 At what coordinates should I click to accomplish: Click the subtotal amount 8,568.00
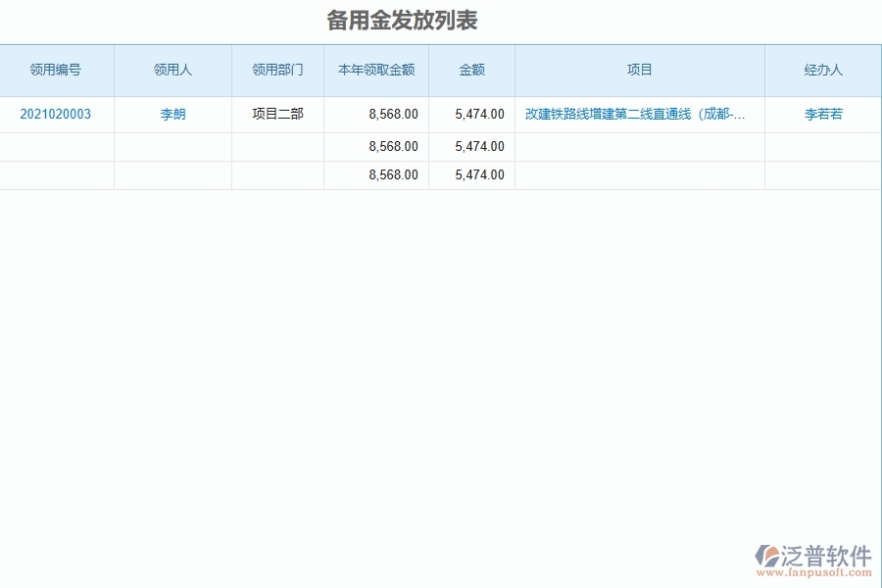pos(392,146)
